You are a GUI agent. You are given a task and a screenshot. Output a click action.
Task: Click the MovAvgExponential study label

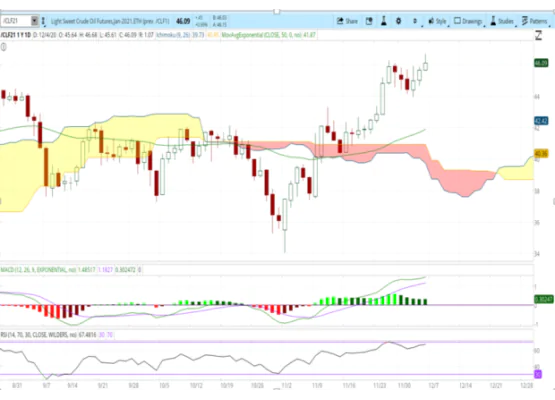point(268,35)
